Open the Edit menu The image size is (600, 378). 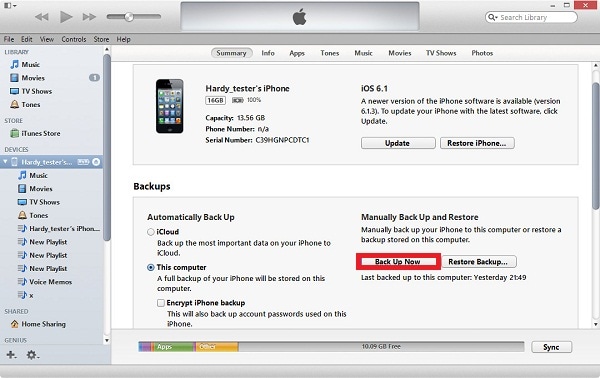(26, 39)
